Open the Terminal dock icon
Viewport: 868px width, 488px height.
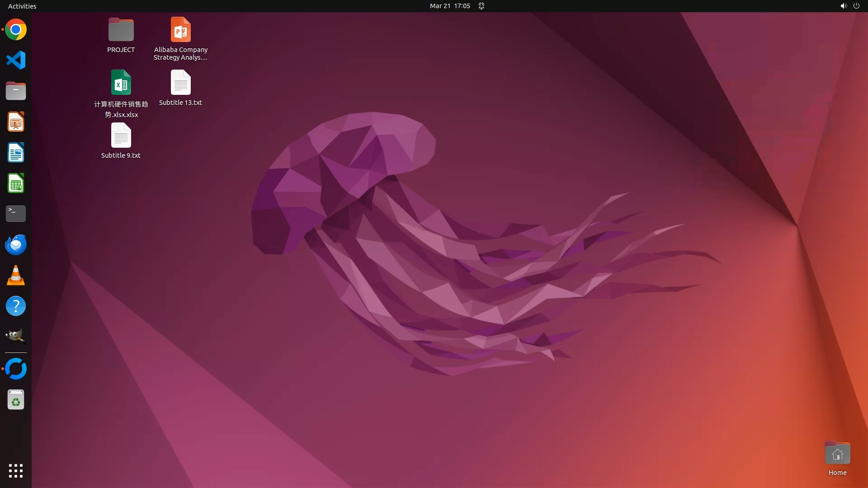coord(16,214)
